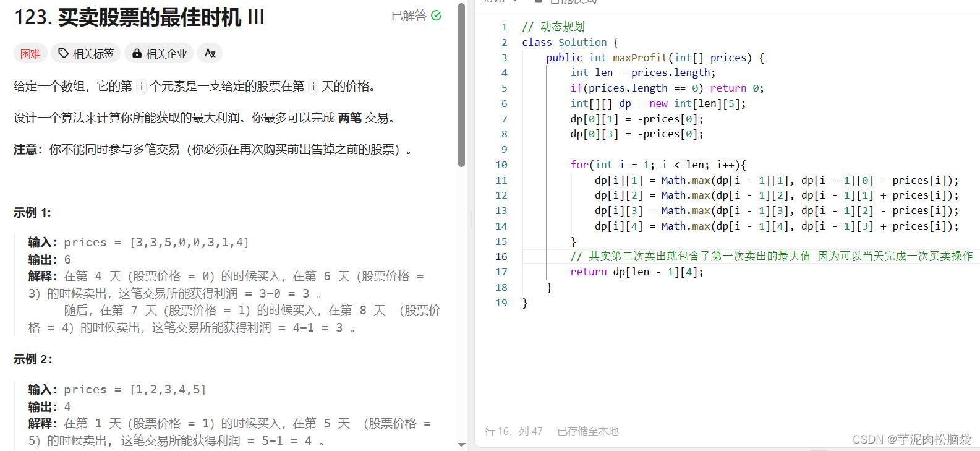This screenshot has height=451, width=980.
Task: Click the 示例 2: heading
Action: 33,359
